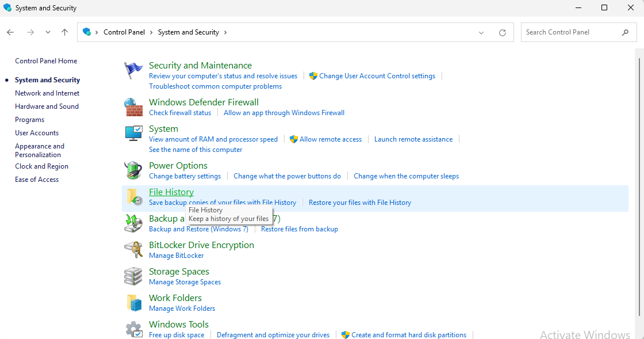The width and height of the screenshot is (644, 339).
Task: Go up one level with Up arrow
Action: (x=64, y=32)
